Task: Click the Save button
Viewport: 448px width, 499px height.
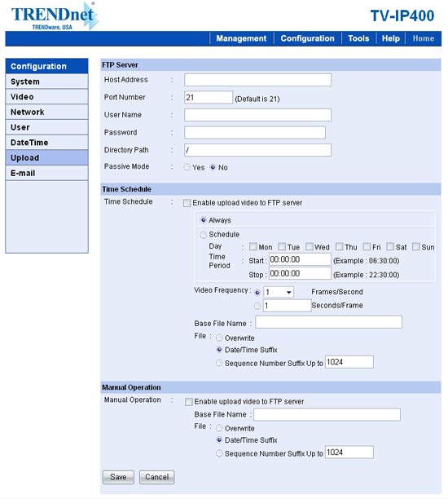Action: (118, 477)
